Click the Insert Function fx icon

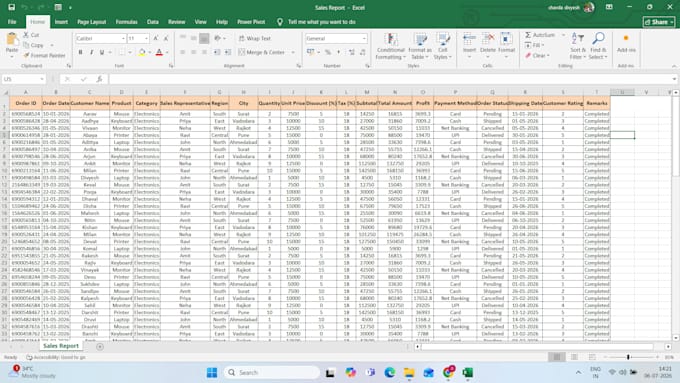point(99,79)
